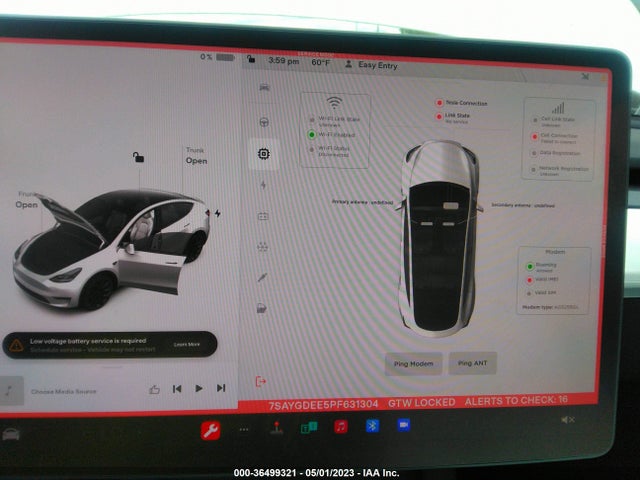Image resolution: width=640 pixels, height=480 pixels.
Task: Tap the muted volume speaker icon
Action: (568, 419)
